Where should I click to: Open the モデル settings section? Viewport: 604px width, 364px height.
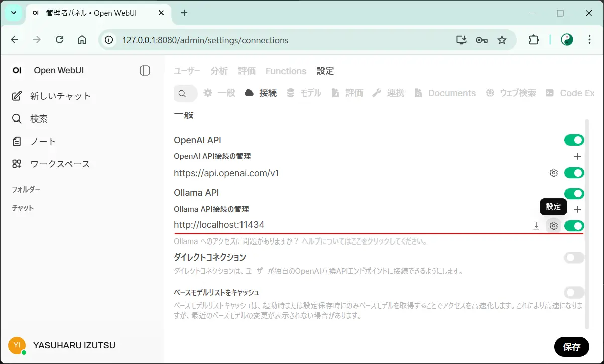[x=304, y=93]
